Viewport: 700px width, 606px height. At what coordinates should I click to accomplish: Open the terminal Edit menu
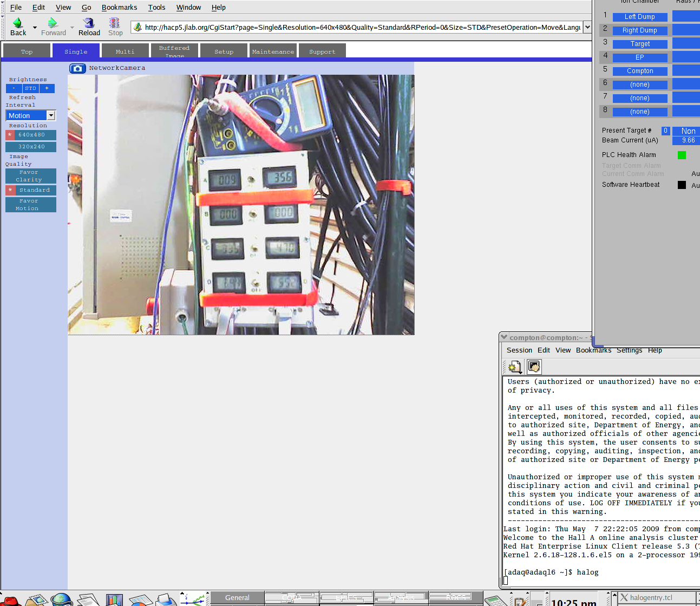coord(544,350)
